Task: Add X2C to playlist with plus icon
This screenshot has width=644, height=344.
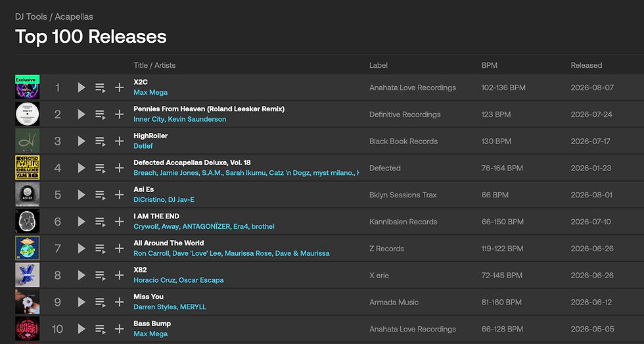Action: (119, 87)
